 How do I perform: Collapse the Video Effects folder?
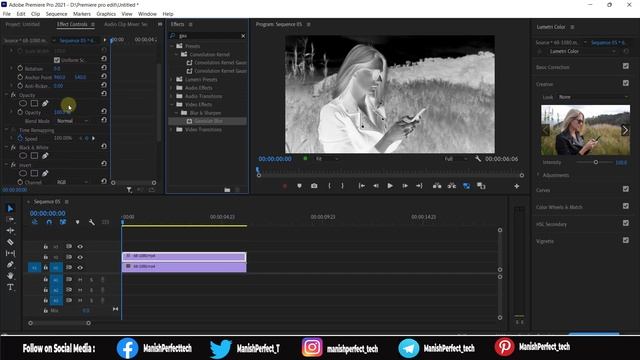coord(171,104)
